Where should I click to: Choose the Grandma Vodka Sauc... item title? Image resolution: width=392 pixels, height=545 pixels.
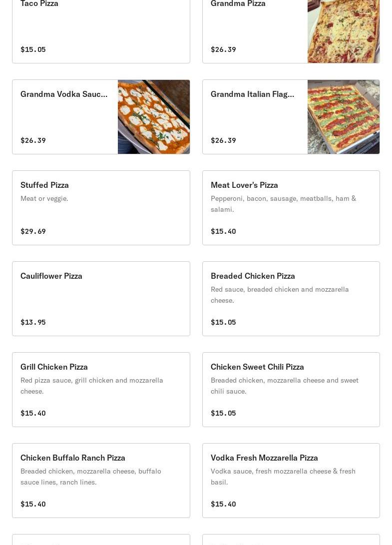click(64, 94)
